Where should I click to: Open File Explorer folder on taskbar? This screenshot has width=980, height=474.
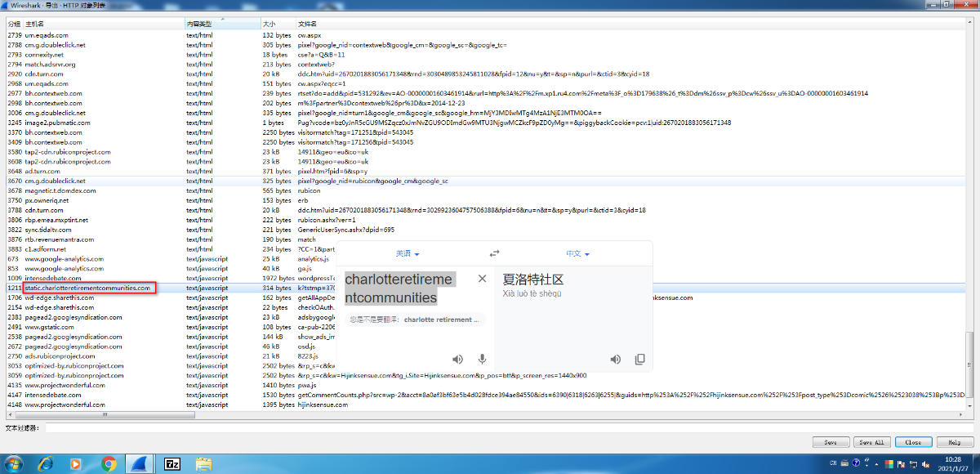click(204, 463)
